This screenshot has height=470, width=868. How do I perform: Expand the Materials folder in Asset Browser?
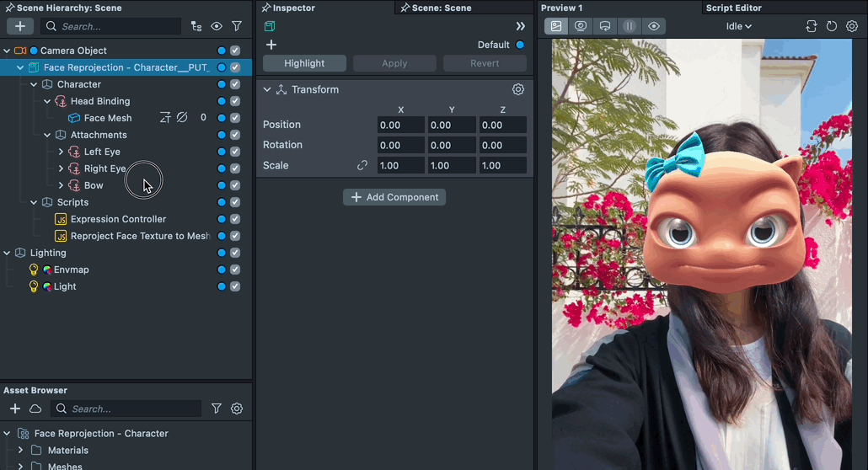coord(20,451)
